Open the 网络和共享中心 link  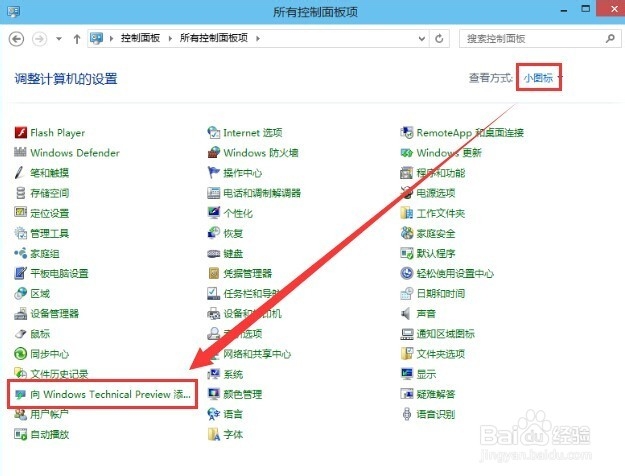257,354
